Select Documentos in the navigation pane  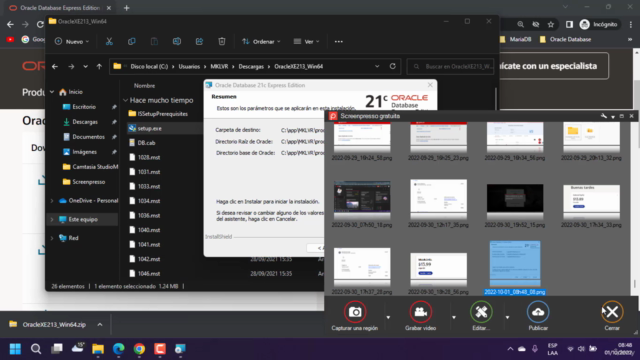coord(88,137)
